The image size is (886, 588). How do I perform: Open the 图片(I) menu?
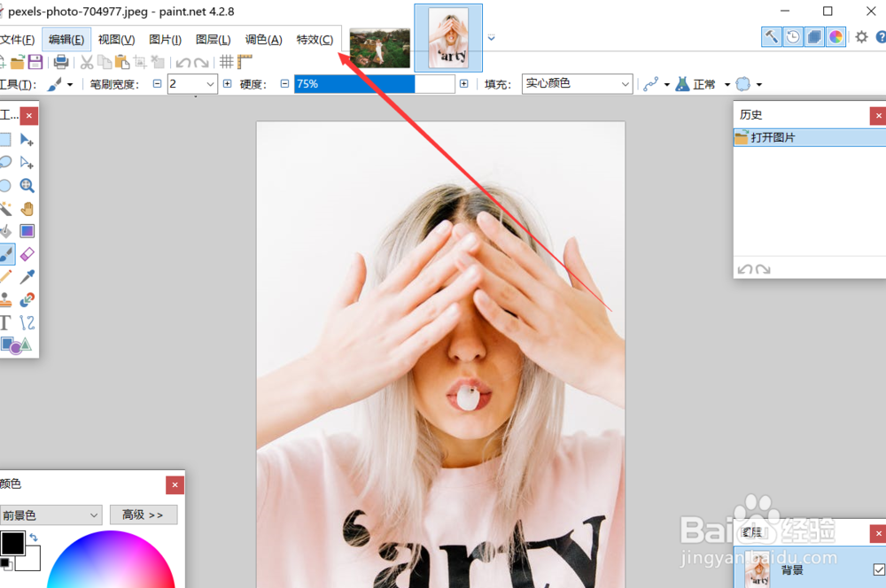pyautogui.click(x=165, y=40)
